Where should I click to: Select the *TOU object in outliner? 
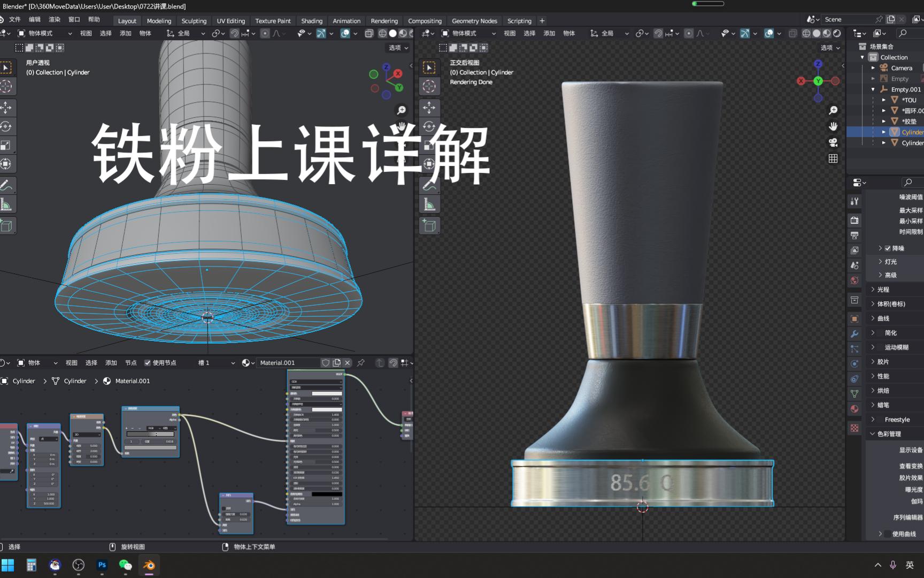pos(909,100)
